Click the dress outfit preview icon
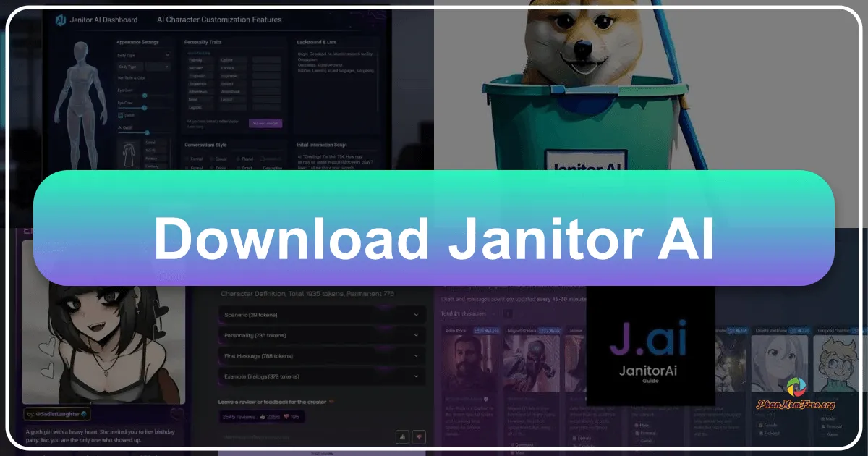Image resolution: width=868 pixels, height=456 pixels. click(127, 154)
